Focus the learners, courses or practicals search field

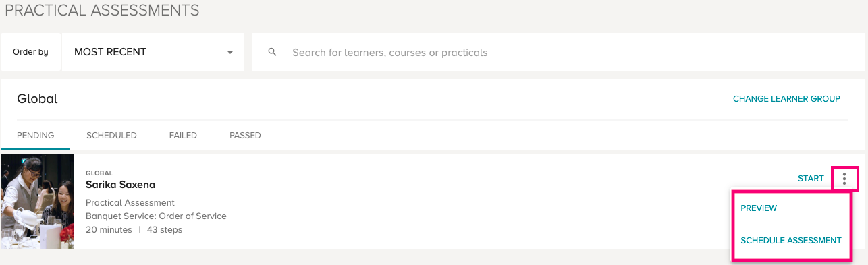tap(558, 52)
